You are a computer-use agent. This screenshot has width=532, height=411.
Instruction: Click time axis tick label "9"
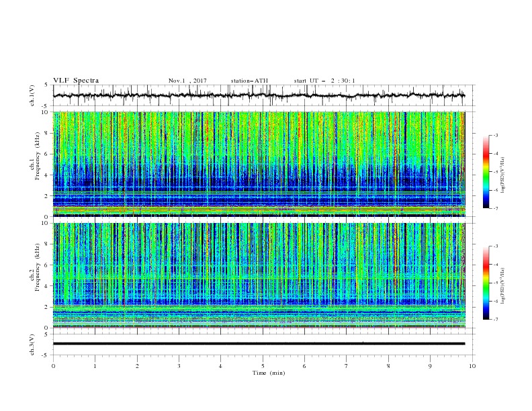tap(430, 366)
